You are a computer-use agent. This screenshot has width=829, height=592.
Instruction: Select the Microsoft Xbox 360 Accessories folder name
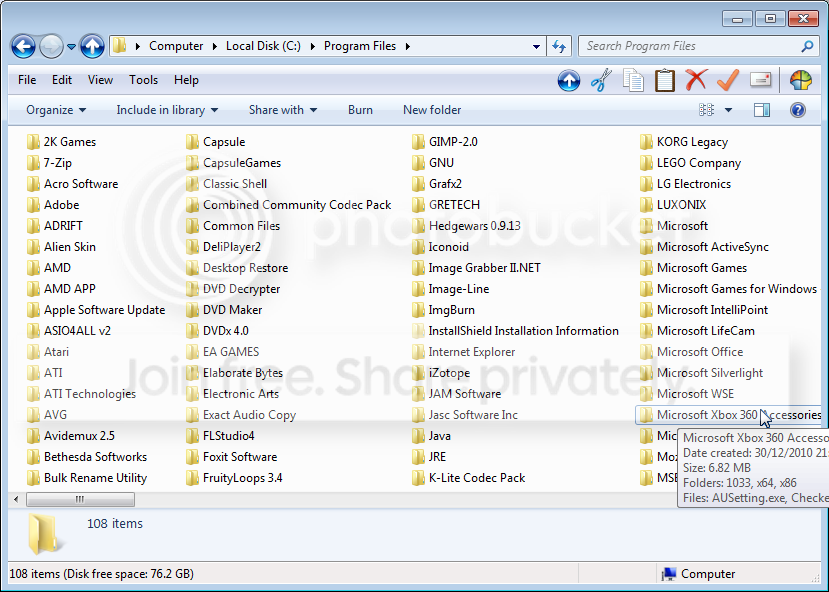(x=739, y=415)
